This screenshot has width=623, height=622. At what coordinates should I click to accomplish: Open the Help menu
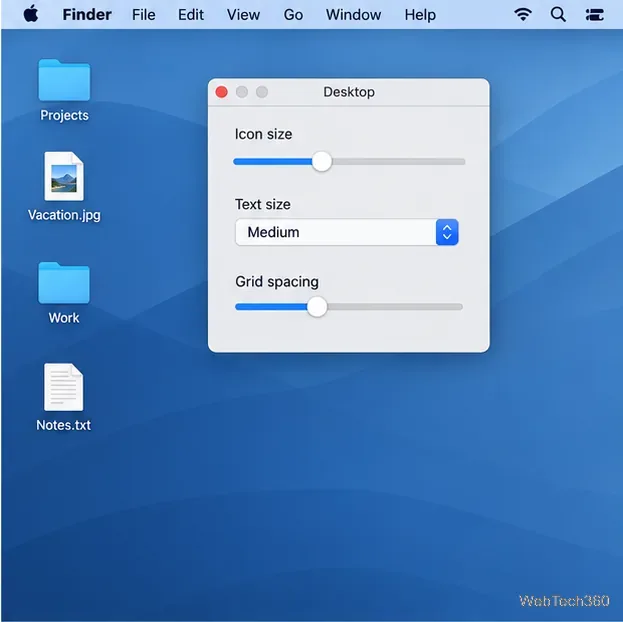(x=420, y=15)
